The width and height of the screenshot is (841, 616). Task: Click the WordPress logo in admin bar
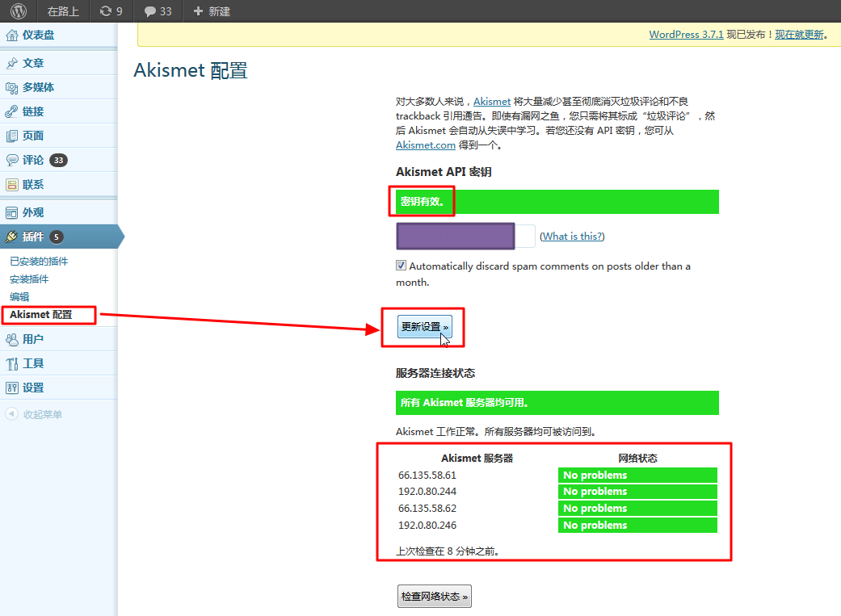pyautogui.click(x=19, y=10)
